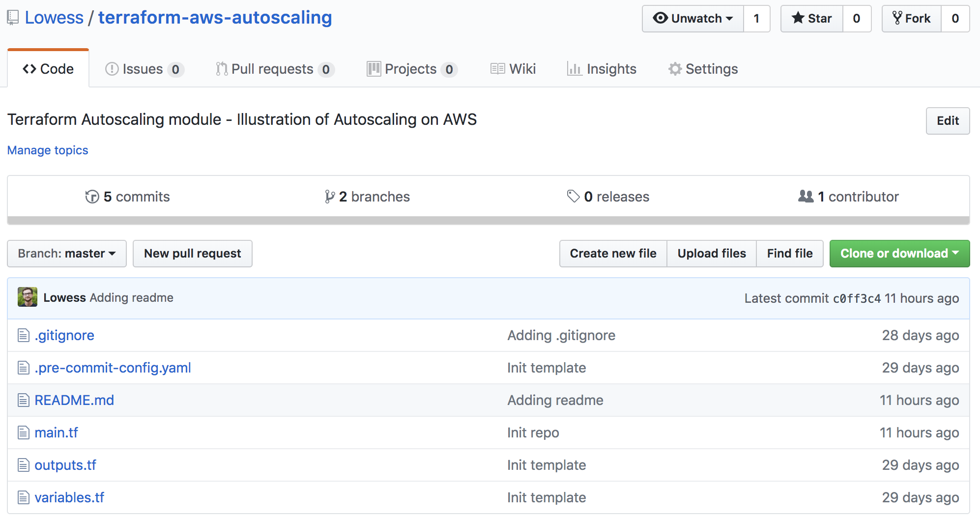
Task: Open the .pre-commit-config.yaml file
Action: 113,368
